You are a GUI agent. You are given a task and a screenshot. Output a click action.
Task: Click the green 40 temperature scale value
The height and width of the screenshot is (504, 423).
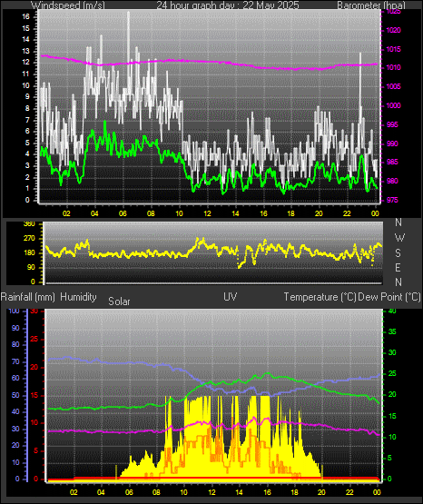(x=392, y=311)
